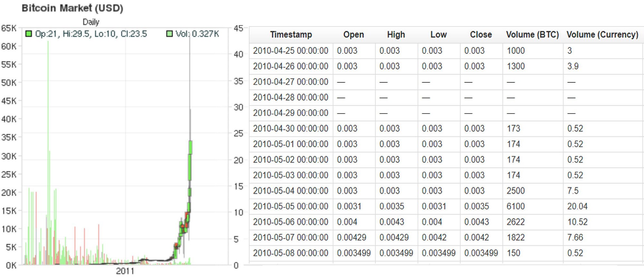Sort by the Close column header

[481, 35]
